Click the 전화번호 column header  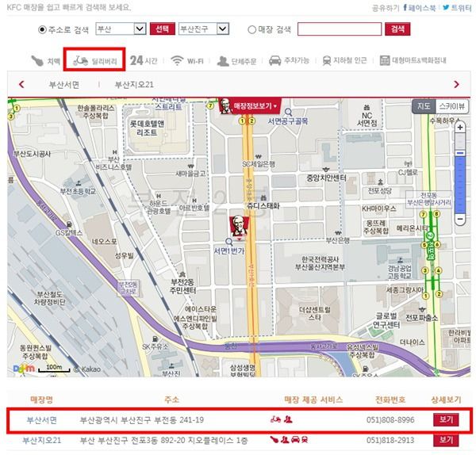click(390, 400)
